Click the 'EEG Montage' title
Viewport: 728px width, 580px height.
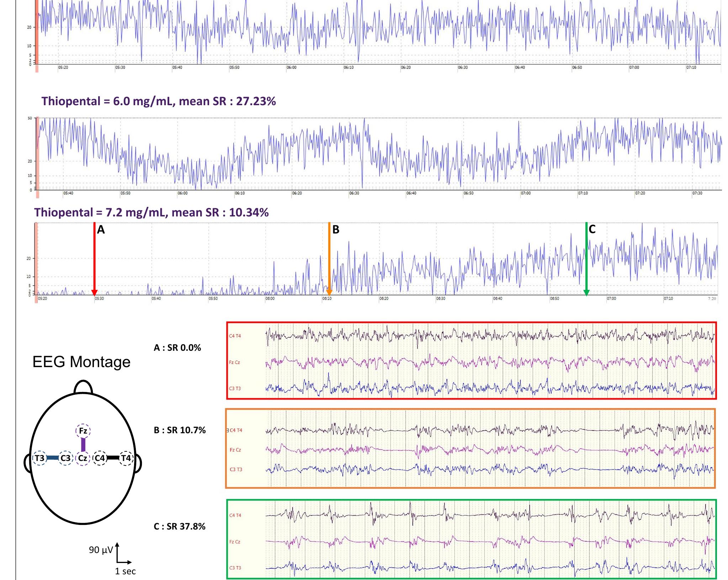pyautogui.click(x=81, y=362)
